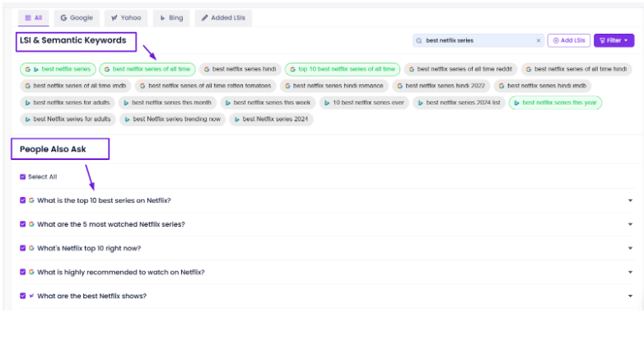Image resolution: width=644 pixels, height=342 pixels.
Task: Expand What is the top 10 best series answer
Action: (x=630, y=200)
